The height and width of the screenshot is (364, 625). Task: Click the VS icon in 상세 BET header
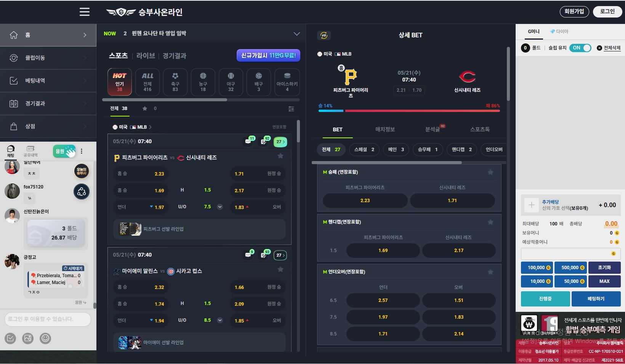[x=324, y=35]
